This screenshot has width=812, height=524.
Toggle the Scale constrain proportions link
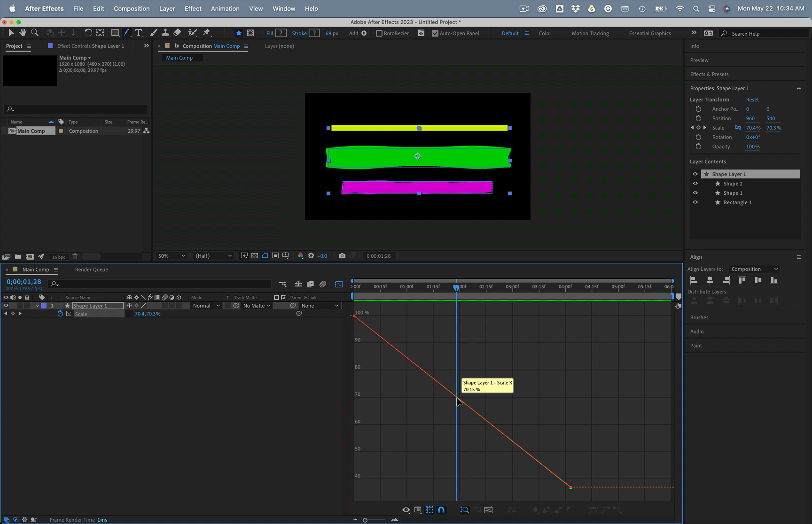pos(738,128)
